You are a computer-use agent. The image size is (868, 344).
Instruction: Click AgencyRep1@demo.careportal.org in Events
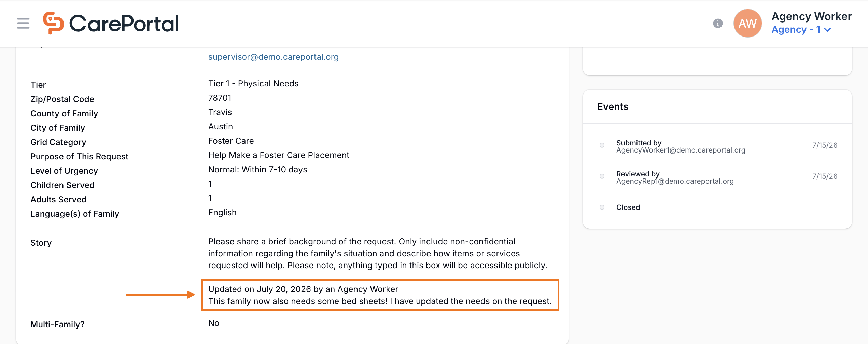pos(675,181)
